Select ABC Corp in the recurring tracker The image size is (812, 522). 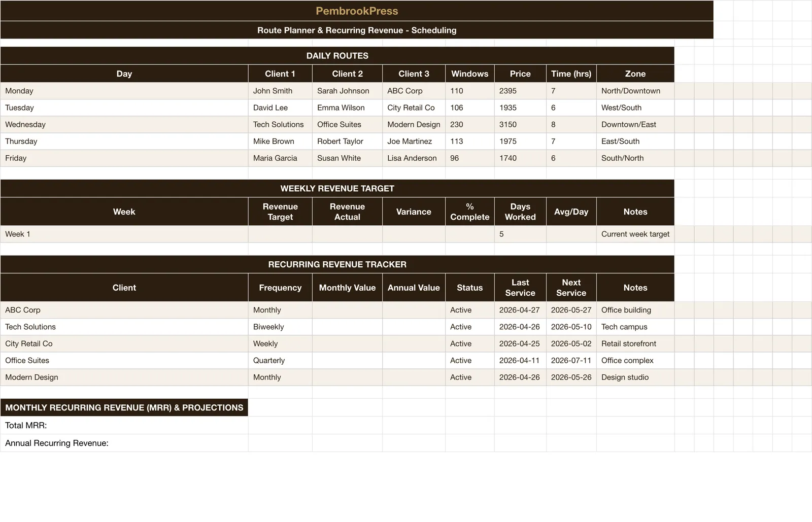coord(124,310)
